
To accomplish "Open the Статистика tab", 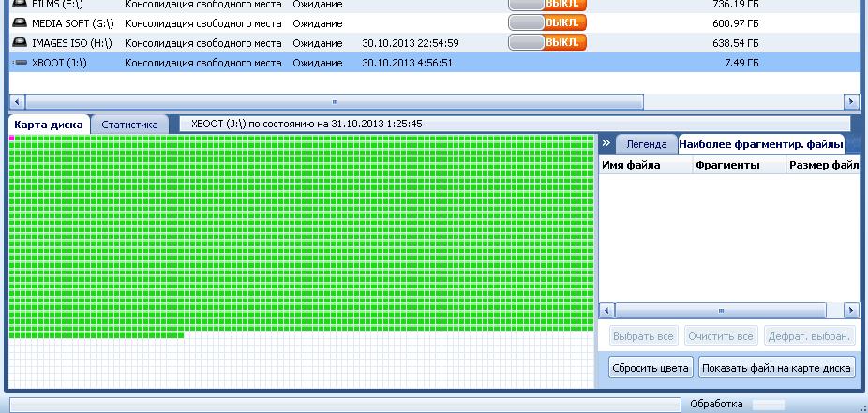I will tap(129, 125).
